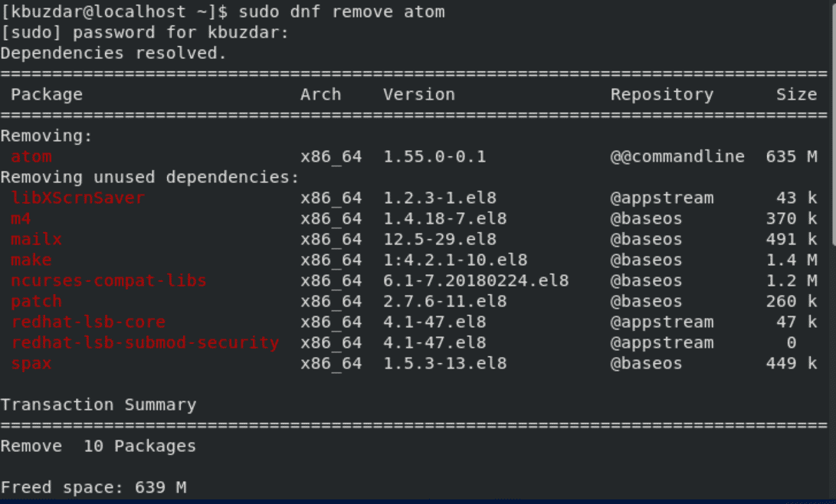The image size is (836, 504).
Task: Click ncurses-compat-libs package name
Action: click(x=109, y=281)
